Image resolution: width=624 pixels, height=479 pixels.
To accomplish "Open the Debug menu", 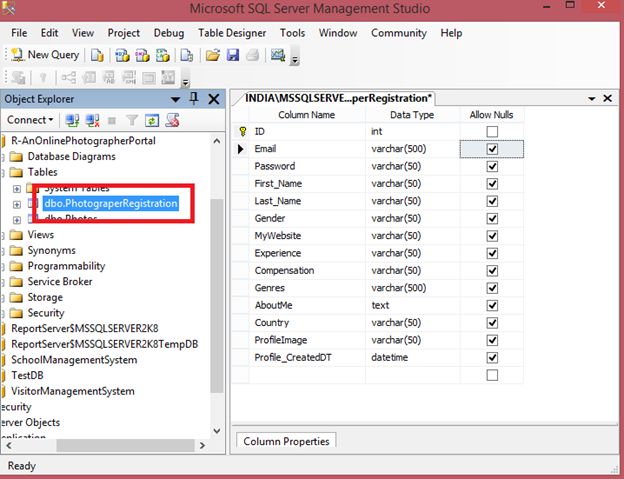I will click(x=169, y=33).
